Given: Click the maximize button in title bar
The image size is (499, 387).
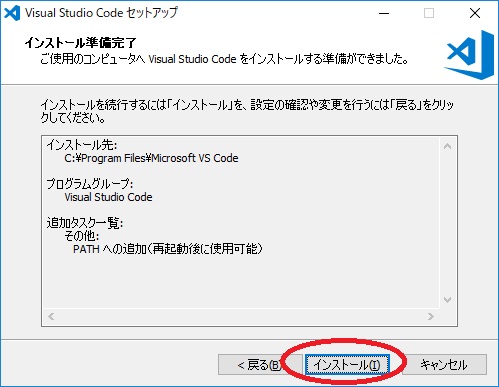Looking at the screenshot, I should coord(429,13).
